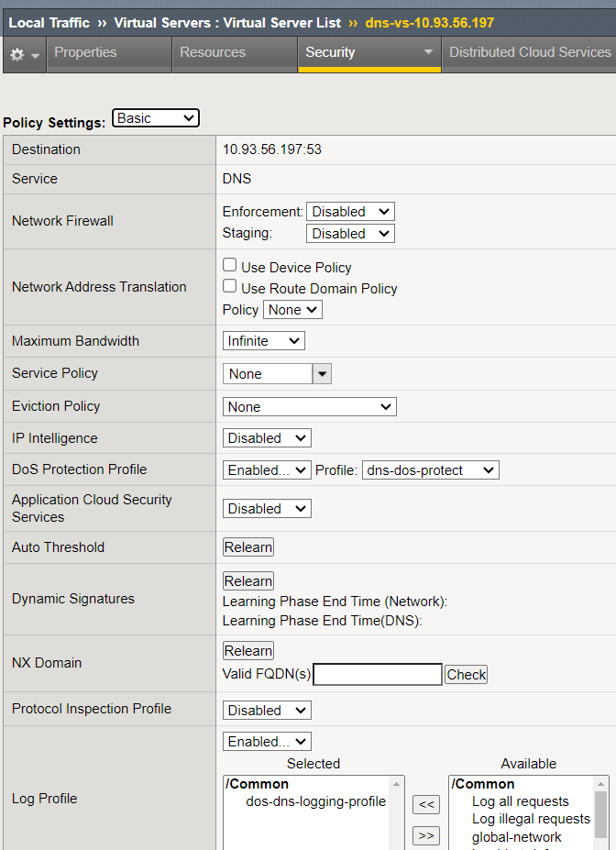Move log profile left with << button
616x850 pixels.
(x=426, y=804)
